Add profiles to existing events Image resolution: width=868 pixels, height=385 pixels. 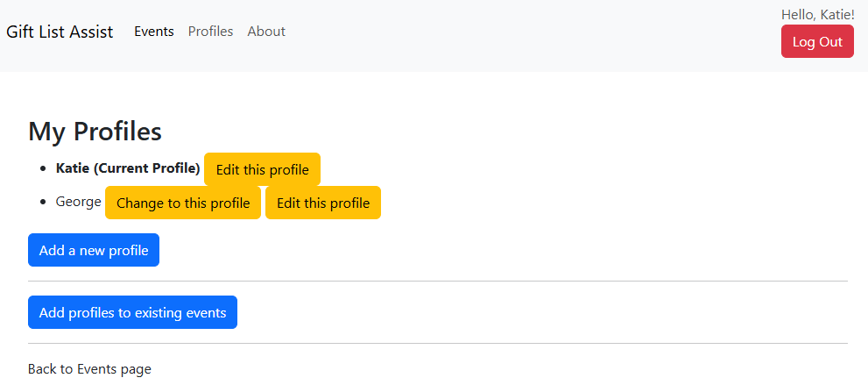click(132, 312)
